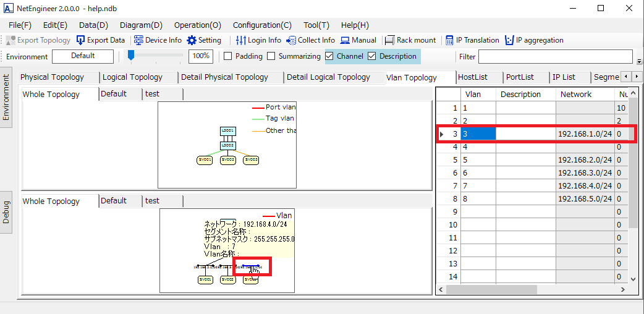Expand the Environment Default dropdown
The height and width of the screenshot is (314, 644).
[83, 56]
